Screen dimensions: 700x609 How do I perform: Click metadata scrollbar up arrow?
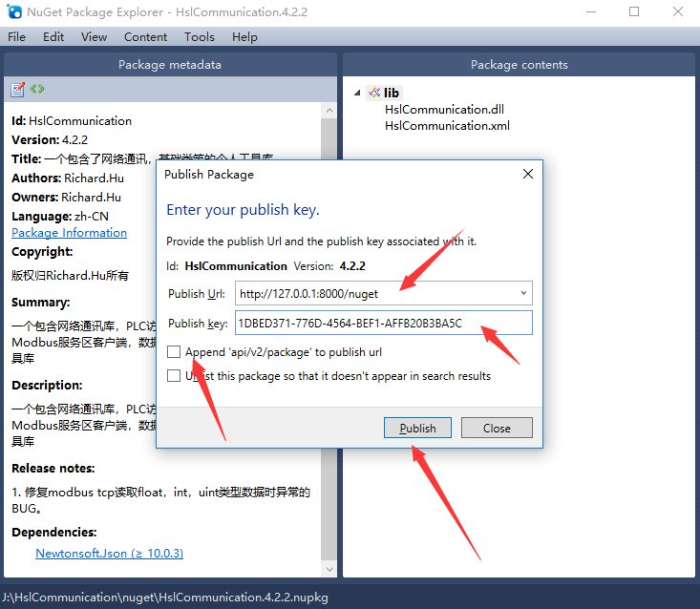click(x=329, y=110)
